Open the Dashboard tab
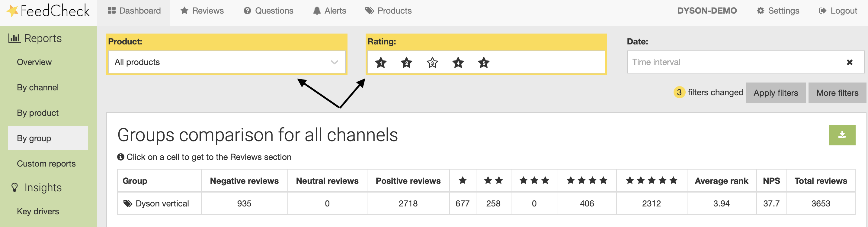Image resolution: width=868 pixels, height=227 pixels. click(x=134, y=11)
